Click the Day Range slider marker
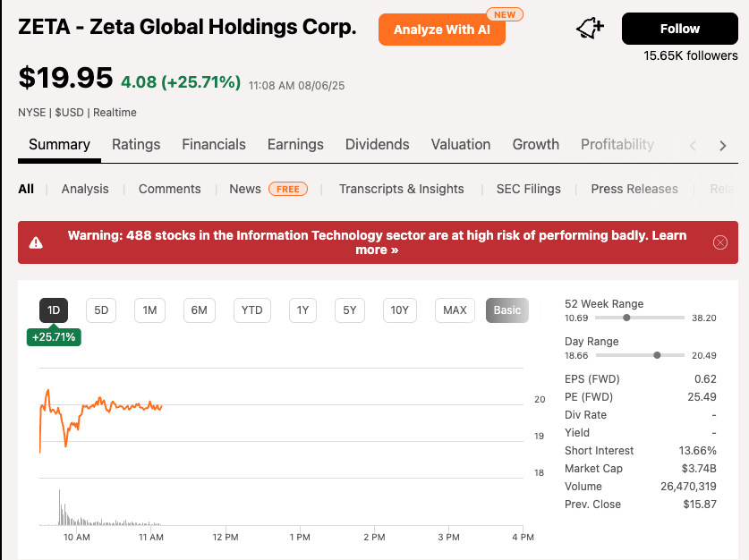 click(657, 355)
